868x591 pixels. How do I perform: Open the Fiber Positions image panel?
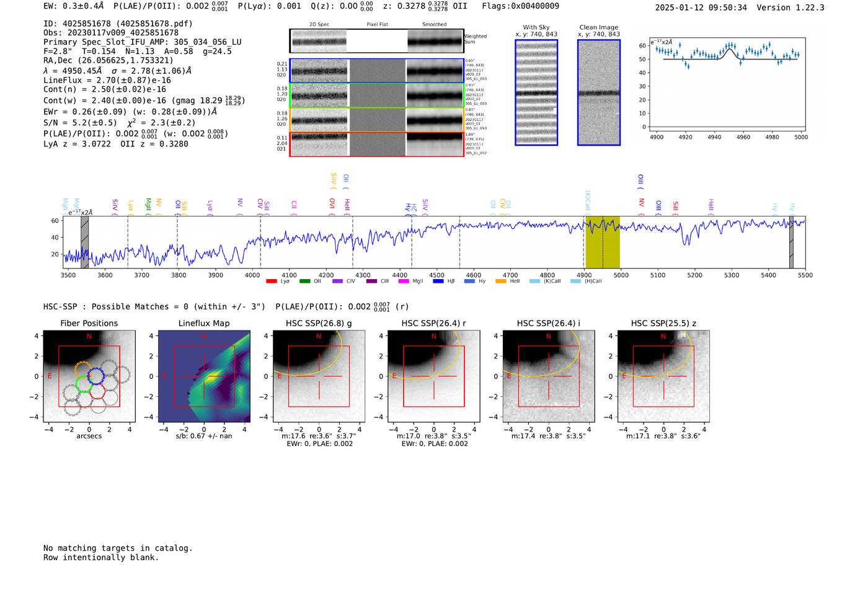pyautogui.click(x=89, y=376)
